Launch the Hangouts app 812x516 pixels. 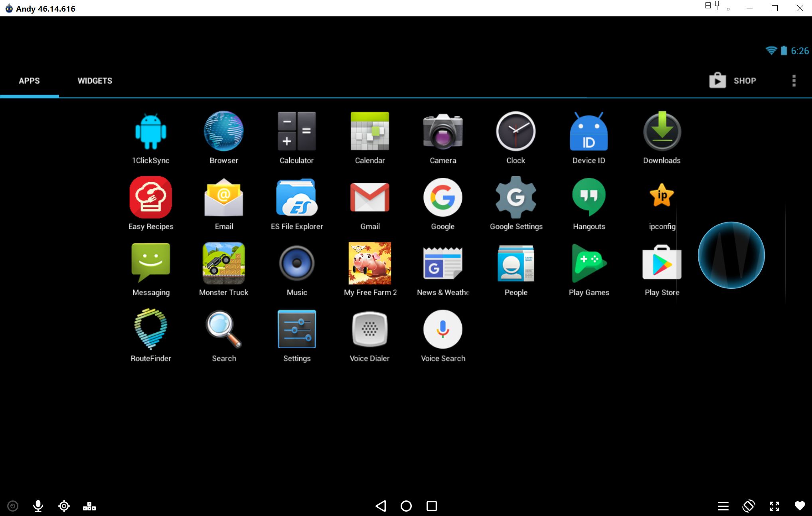coord(589,204)
